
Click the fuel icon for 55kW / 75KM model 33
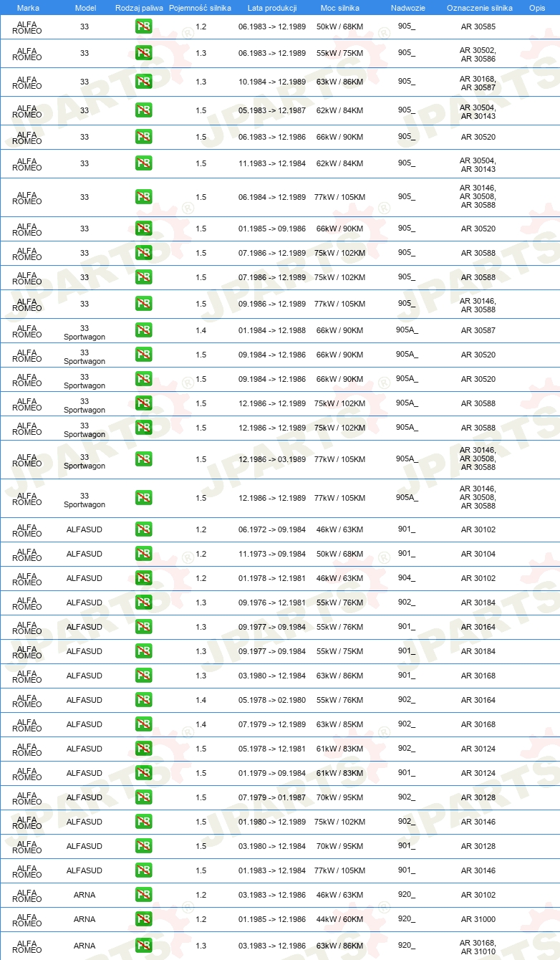[143, 53]
